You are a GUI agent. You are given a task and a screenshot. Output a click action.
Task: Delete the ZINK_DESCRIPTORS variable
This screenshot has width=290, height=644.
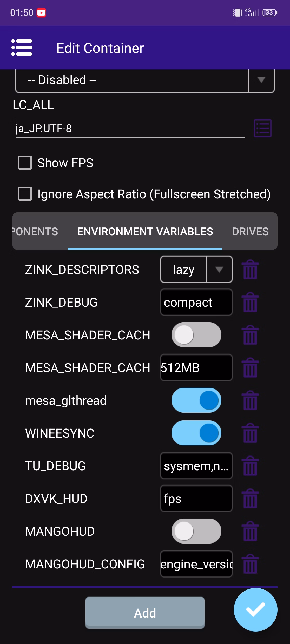tap(250, 270)
